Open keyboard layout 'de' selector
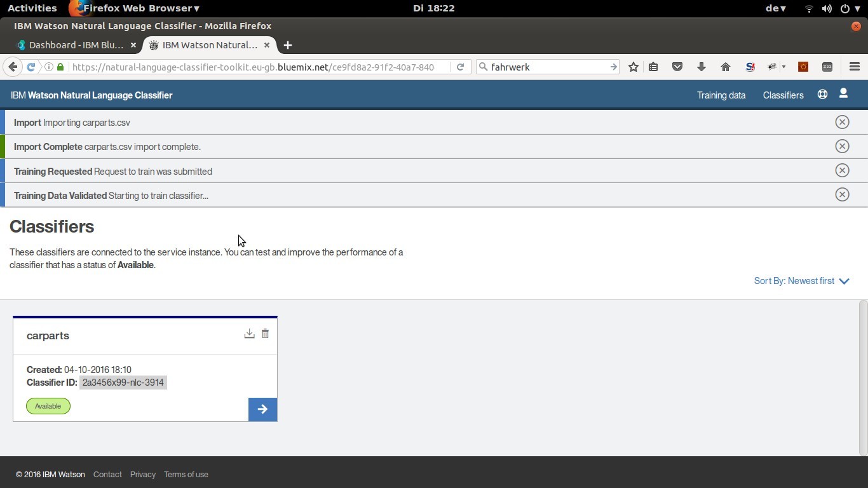Screen dimensions: 868x488 [776, 8]
